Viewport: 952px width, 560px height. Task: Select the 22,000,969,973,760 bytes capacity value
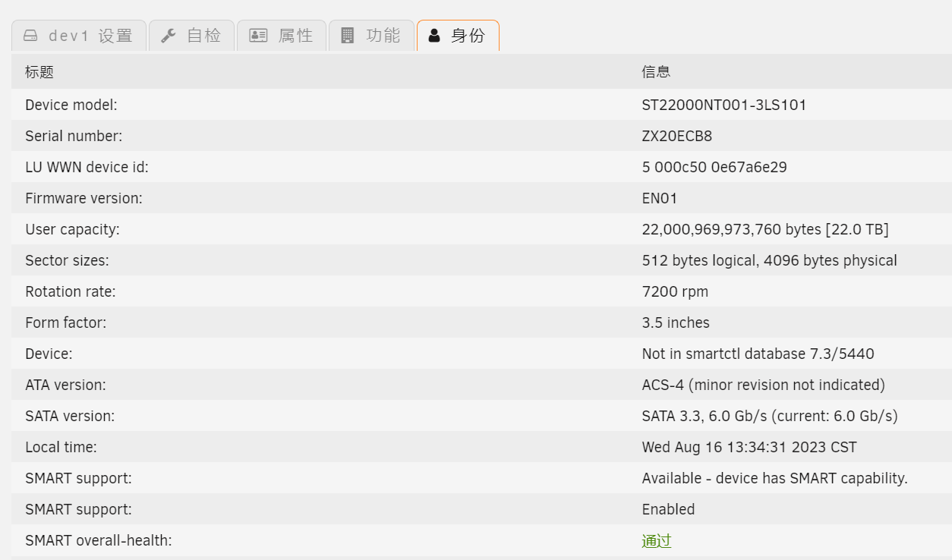coord(765,229)
